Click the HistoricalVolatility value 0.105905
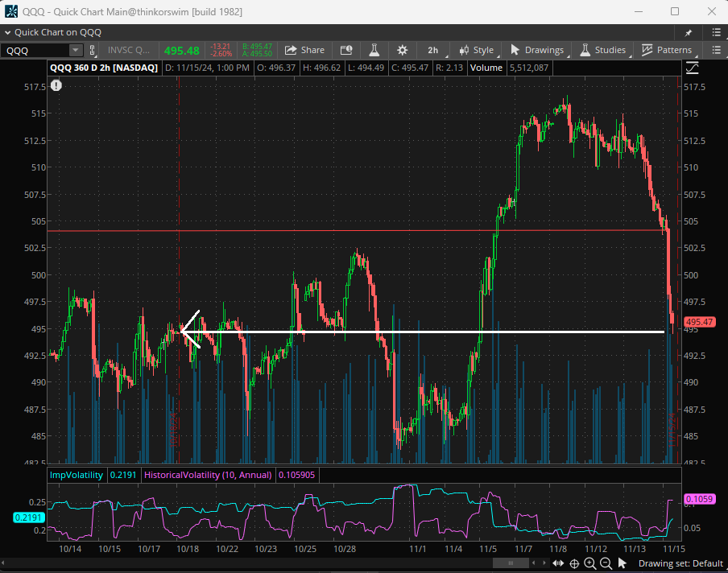This screenshot has width=728, height=573. (296, 475)
